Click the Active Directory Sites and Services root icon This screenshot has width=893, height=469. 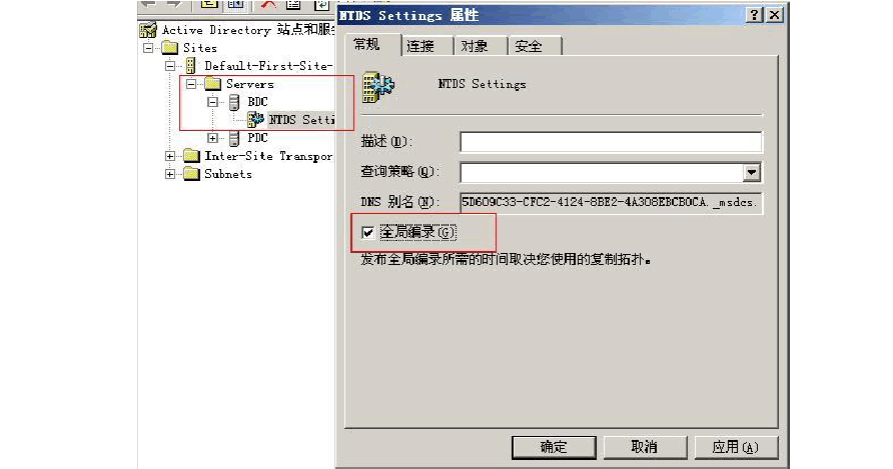(x=148, y=30)
